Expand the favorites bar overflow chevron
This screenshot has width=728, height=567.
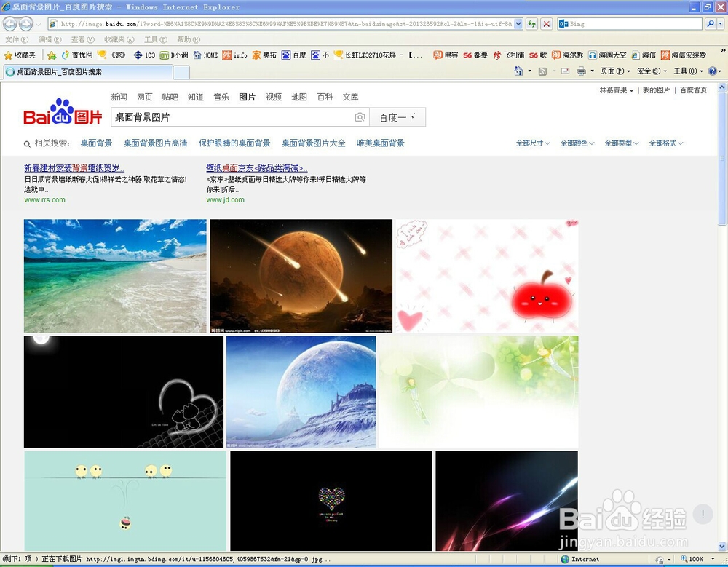[723, 50]
